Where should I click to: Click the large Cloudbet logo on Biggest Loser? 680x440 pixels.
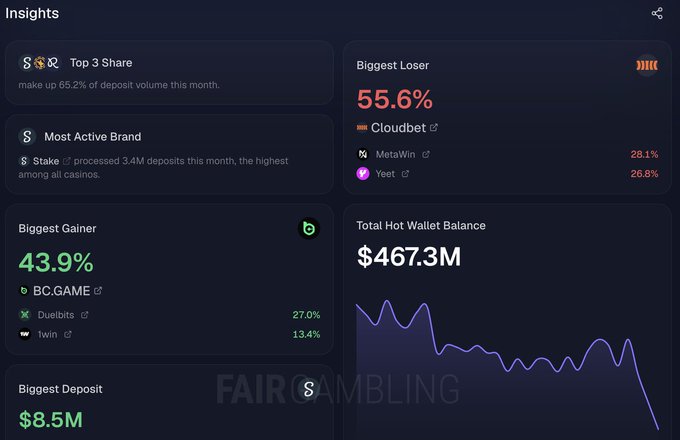pos(647,65)
